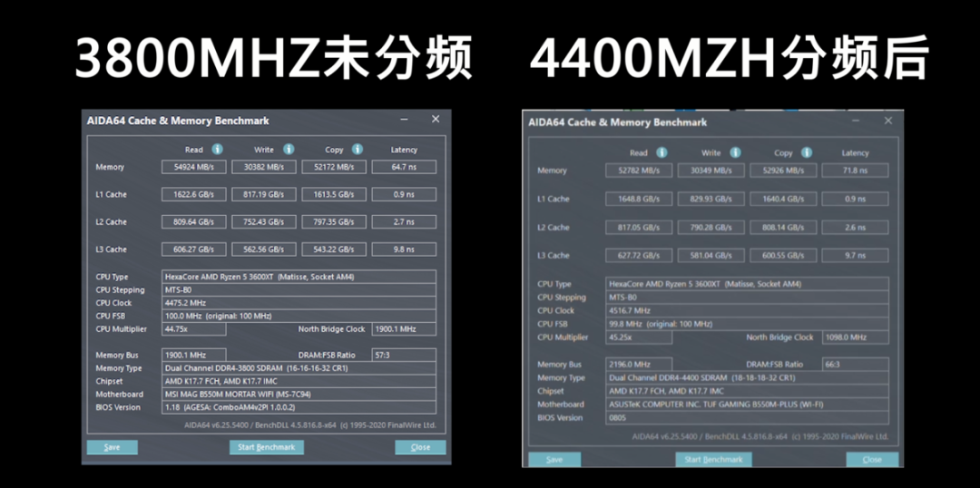Select DRAM:FSB Ratio value 66:3

click(855, 365)
